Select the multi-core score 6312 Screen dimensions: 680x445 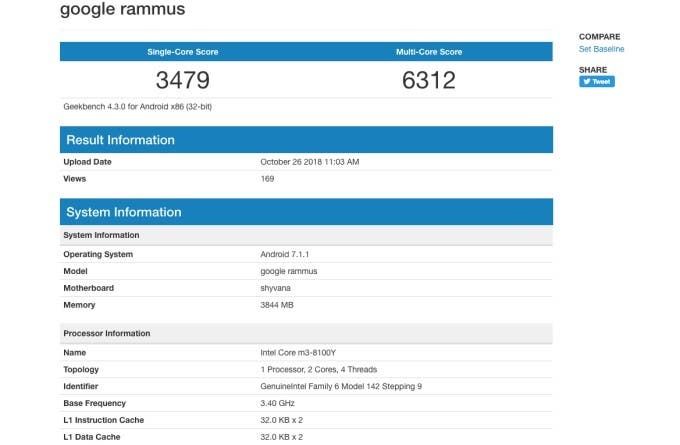pos(429,80)
